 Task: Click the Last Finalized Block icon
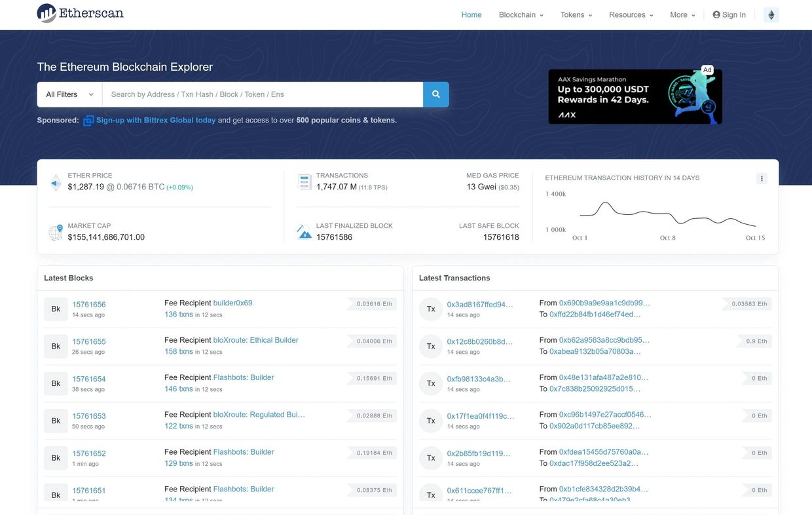pos(304,232)
